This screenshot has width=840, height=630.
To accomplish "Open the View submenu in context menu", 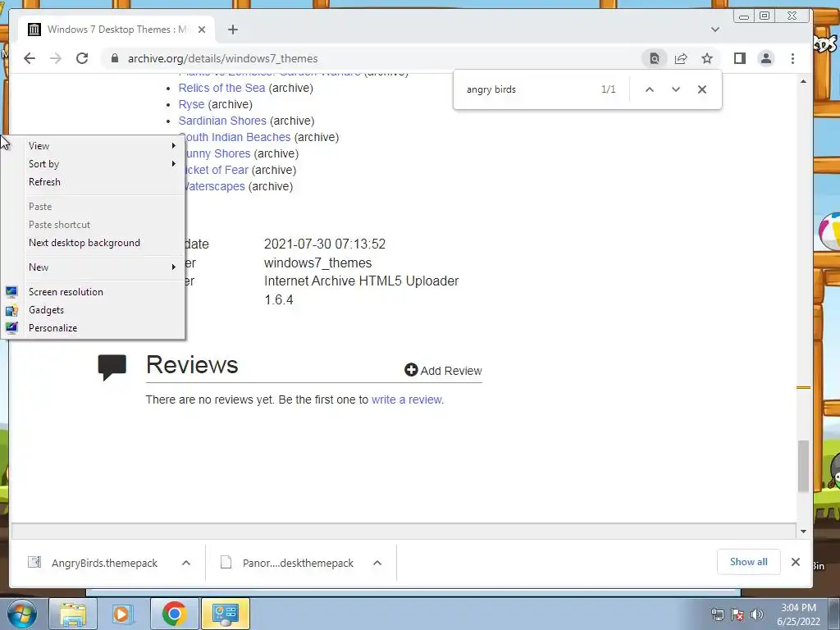I will [102, 146].
